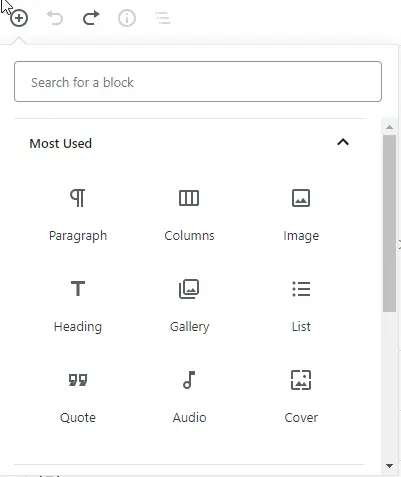
Task: Collapse the Most Used section chevron
Action: [x=343, y=142]
